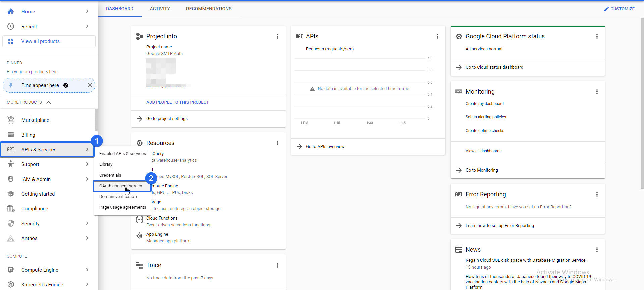This screenshot has width=644, height=290.
Task: Click the View all products grid icon
Action: [11, 41]
